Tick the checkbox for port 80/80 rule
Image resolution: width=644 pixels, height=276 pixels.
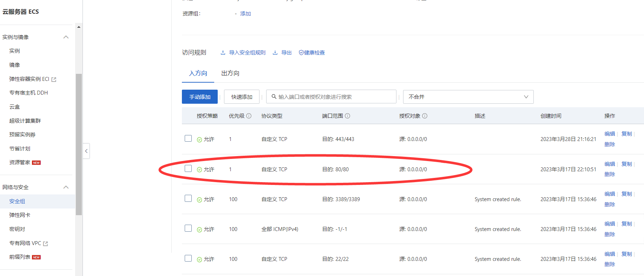coord(188,169)
